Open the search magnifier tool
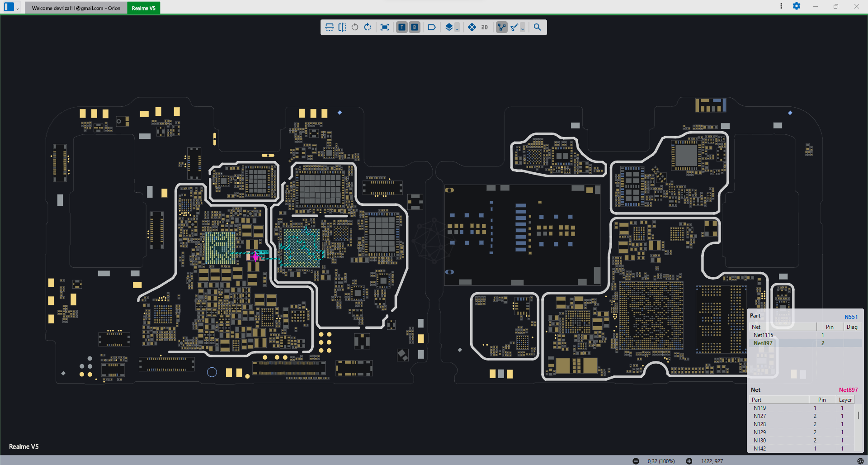The width and height of the screenshot is (868, 465). (537, 27)
